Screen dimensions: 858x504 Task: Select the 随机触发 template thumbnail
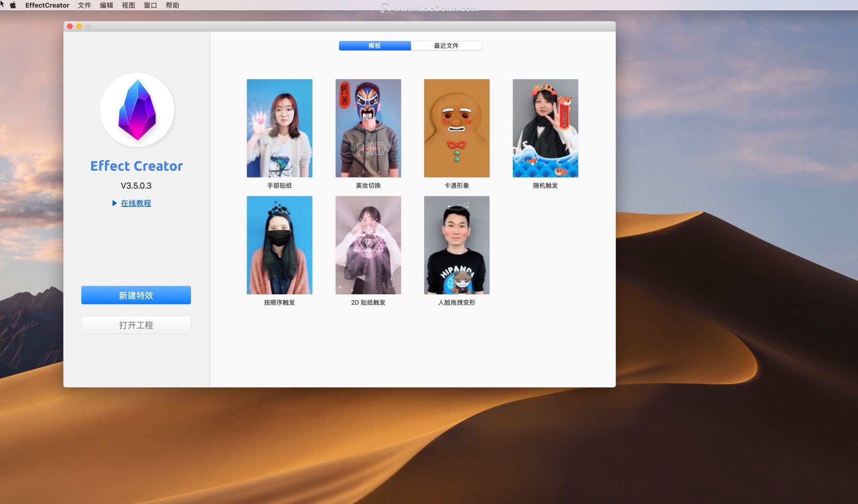coord(546,128)
